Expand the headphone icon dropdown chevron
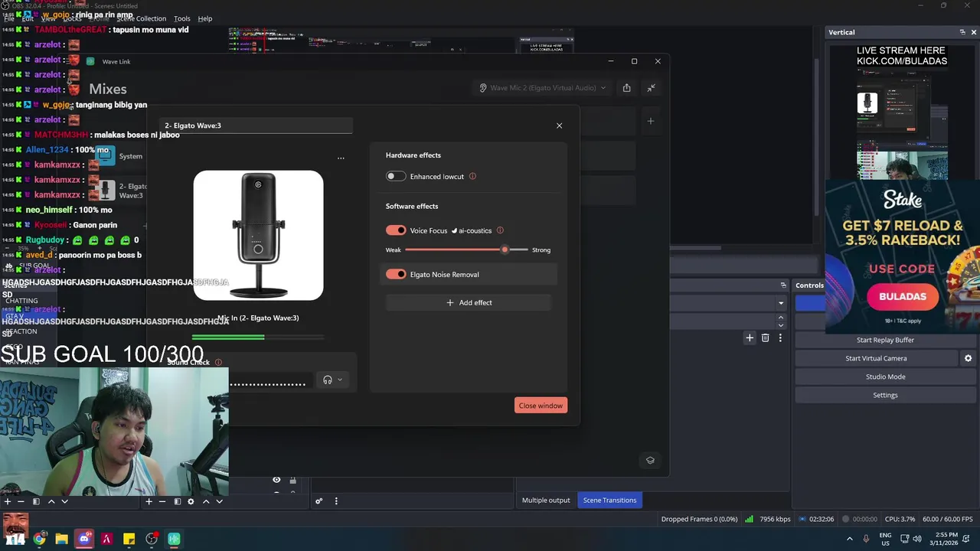The width and height of the screenshot is (980, 551). [340, 380]
